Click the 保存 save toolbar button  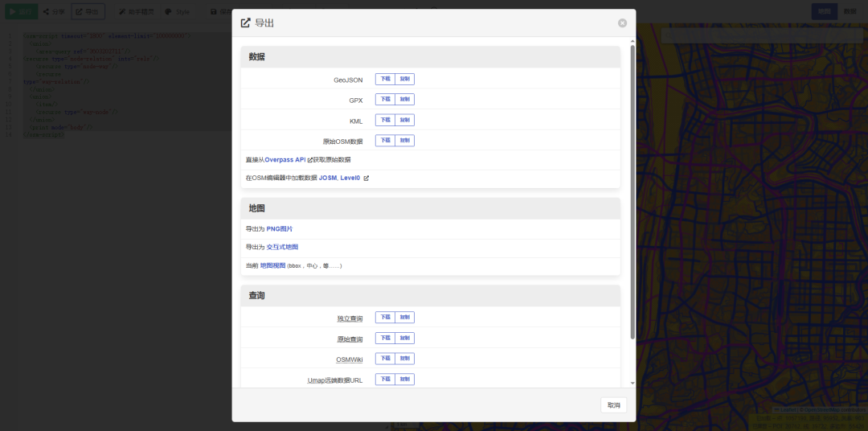[220, 11]
